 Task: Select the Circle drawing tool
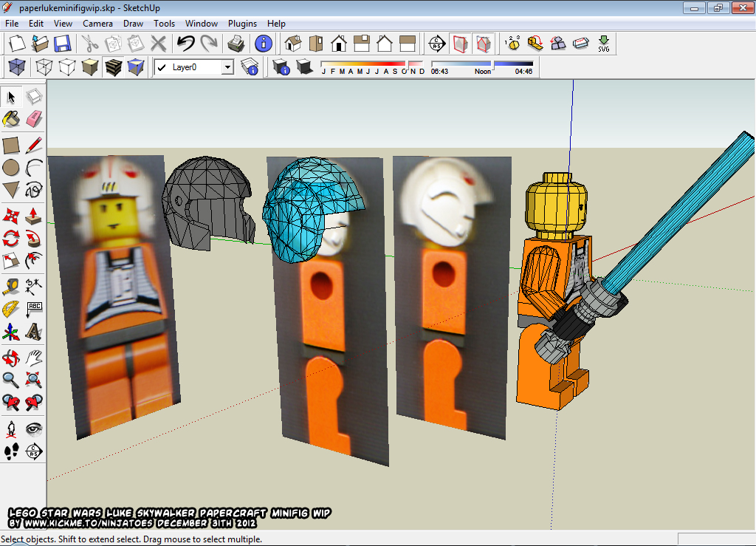click(11, 168)
